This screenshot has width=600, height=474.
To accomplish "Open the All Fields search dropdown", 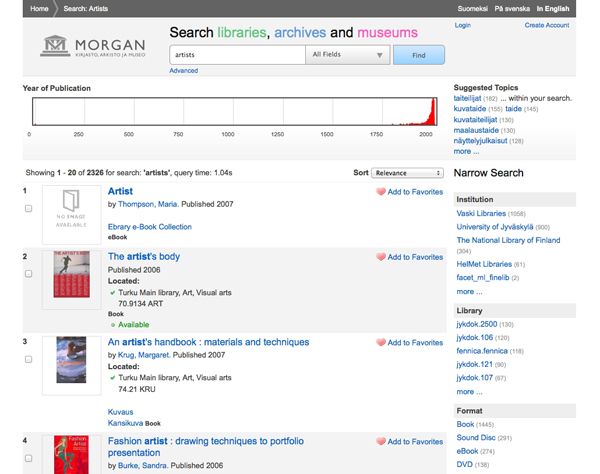I will coord(347,55).
